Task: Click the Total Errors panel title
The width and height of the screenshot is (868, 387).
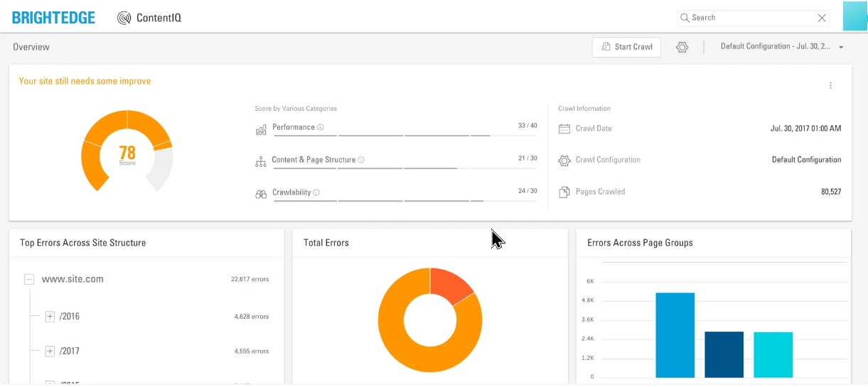Action: (326, 243)
